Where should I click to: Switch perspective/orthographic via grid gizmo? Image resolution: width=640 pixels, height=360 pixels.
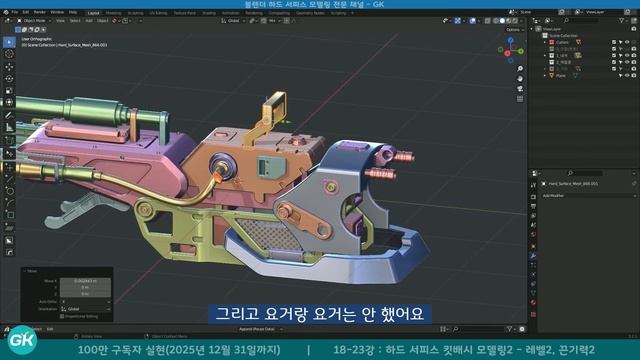click(x=520, y=99)
